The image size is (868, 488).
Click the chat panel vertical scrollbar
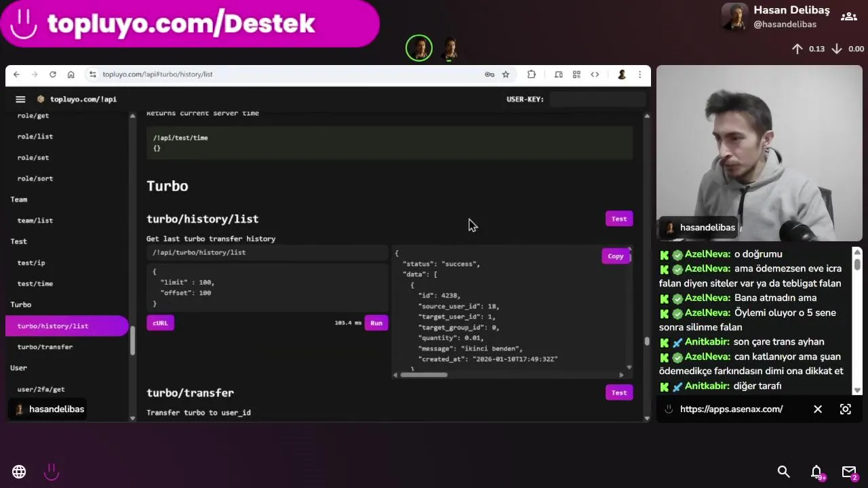[x=857, y=264]
